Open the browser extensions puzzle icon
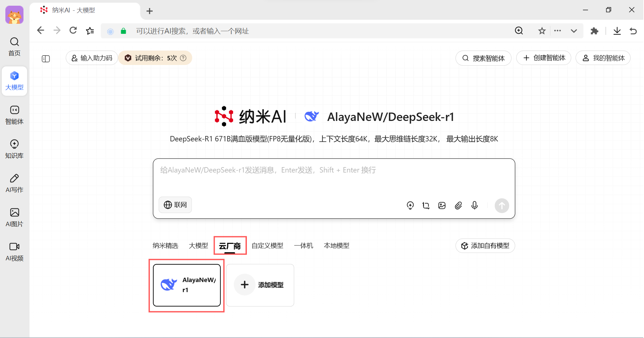Viewport: 644px width, 338px height. (594, 31)
